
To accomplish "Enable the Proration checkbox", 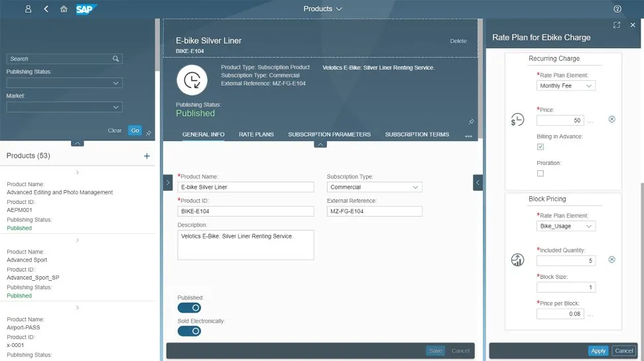I will pos(541,174).
